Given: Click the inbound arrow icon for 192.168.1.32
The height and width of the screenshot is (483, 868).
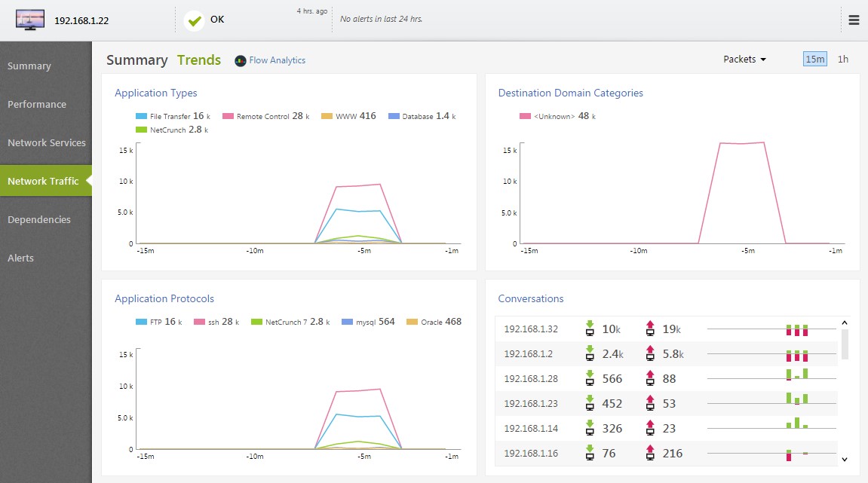Looking at the screenshot, I should [x=590, y=329].
